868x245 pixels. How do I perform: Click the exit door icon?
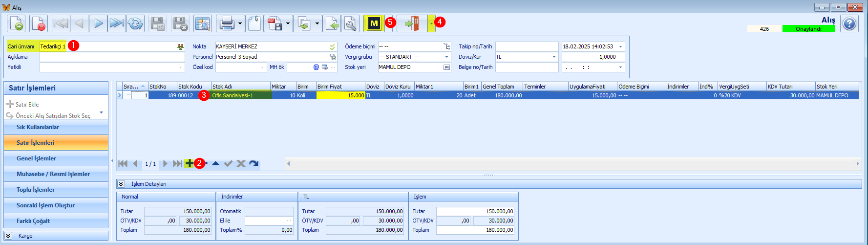pyautogui.click(x=412, y=23)
